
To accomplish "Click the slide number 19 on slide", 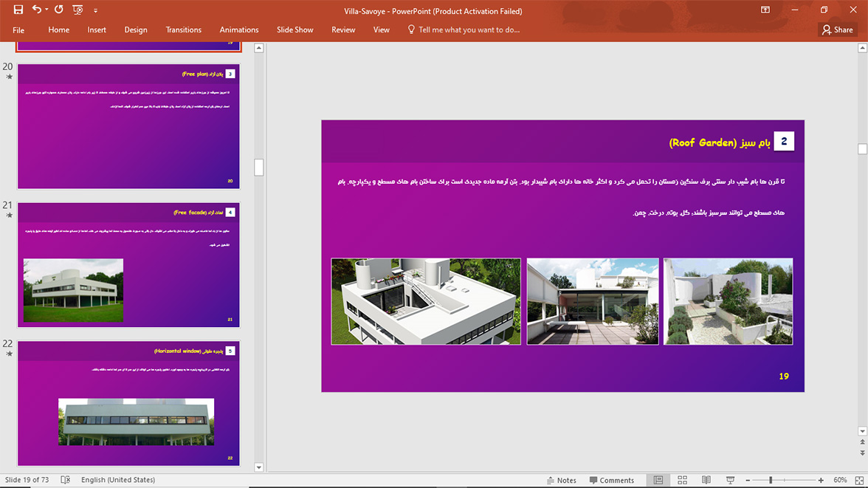I will [784, 376].
